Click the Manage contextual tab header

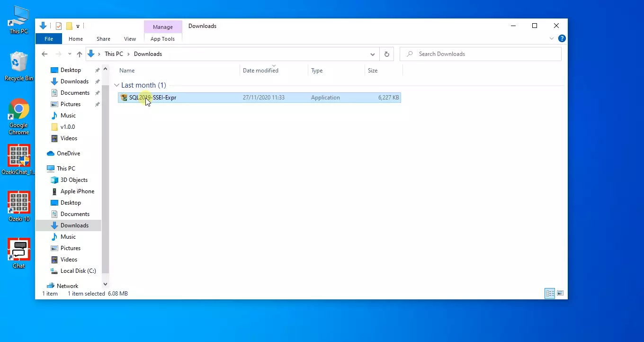pos(162,27)
